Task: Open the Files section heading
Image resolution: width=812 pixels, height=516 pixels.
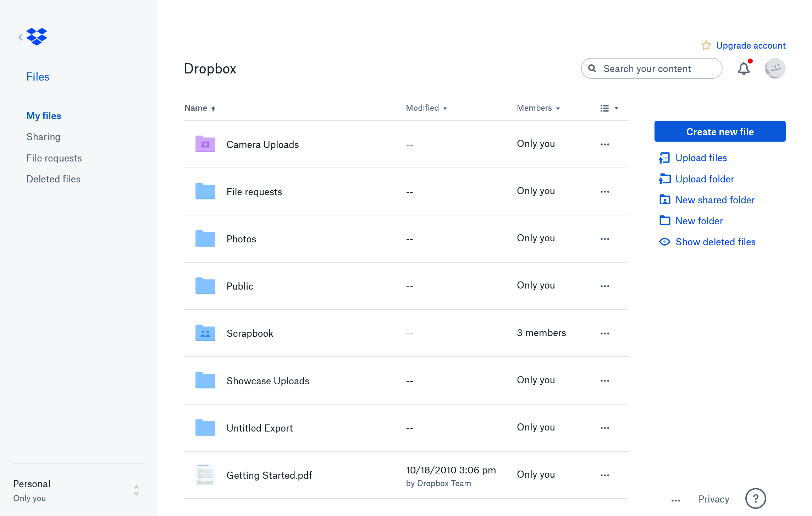Action: (x=38, y=77)
